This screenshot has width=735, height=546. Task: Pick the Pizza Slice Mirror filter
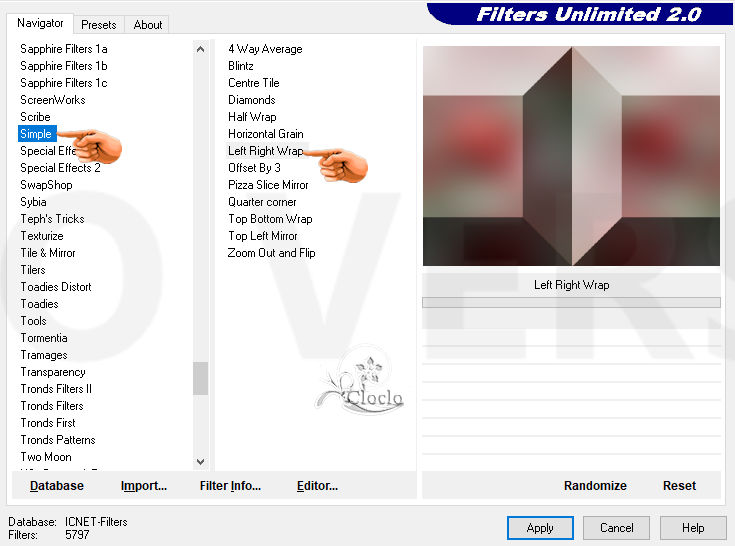pyautogui.click(x=268, y=185)
